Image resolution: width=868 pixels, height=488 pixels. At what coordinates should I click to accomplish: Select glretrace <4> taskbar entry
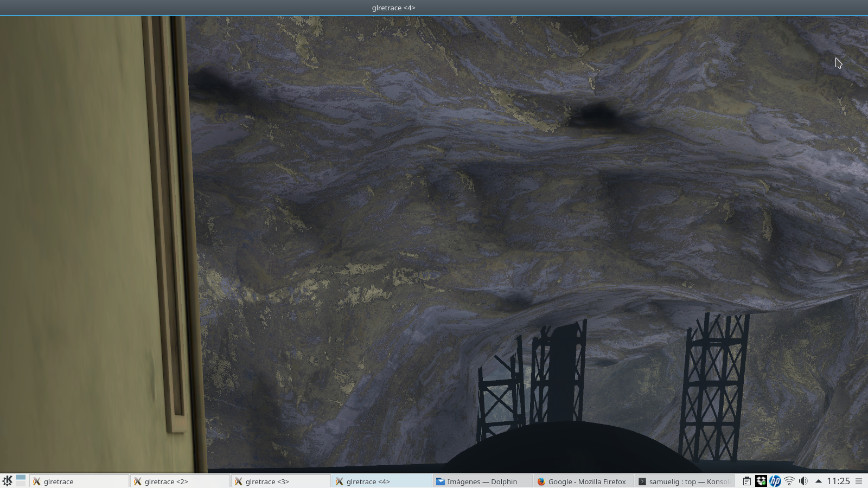pos(382,481)
